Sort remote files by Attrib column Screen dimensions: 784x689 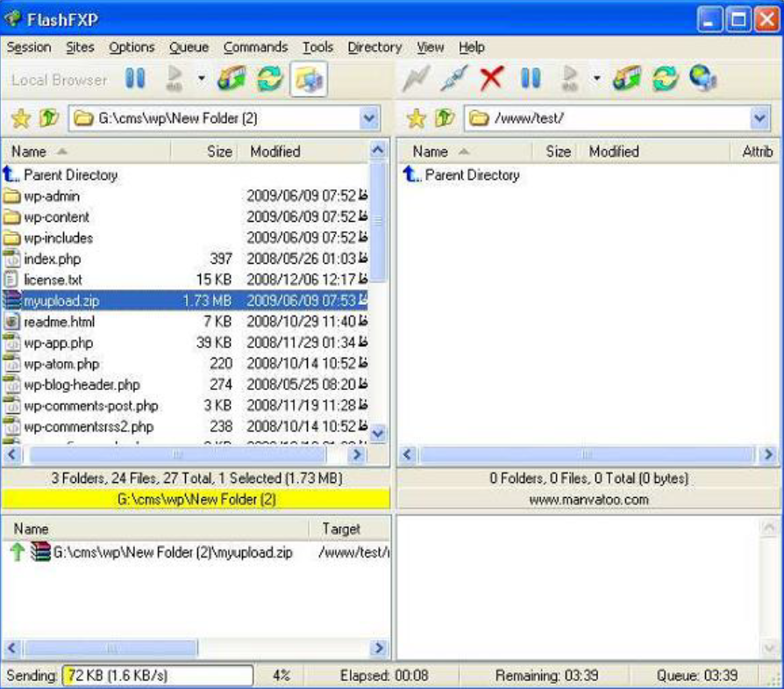(755, 152)
